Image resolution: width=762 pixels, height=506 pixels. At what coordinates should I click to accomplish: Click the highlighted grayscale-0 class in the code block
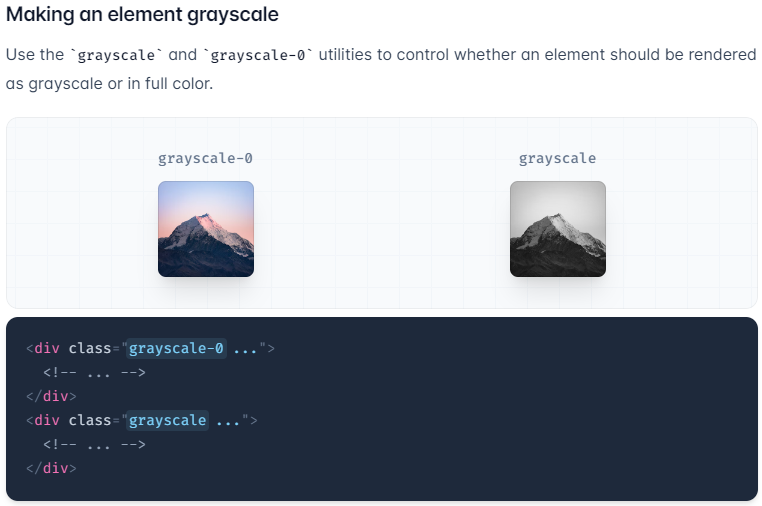pyautogui.click(x=176, y=349)
